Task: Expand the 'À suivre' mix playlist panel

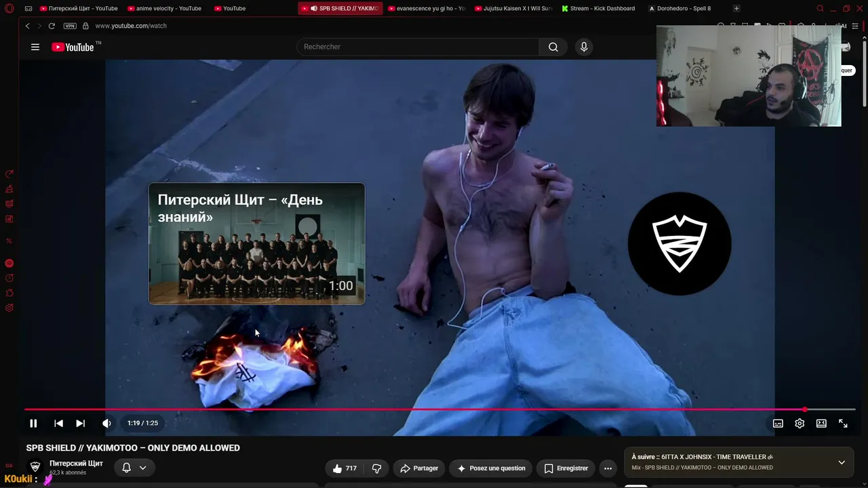Action: (x=842, y=462)
